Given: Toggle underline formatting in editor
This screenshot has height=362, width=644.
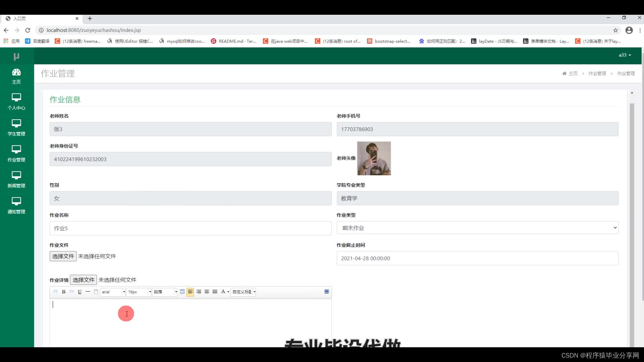Looking at the screenshot, I should pyautogui.click(x=79, y=292).
